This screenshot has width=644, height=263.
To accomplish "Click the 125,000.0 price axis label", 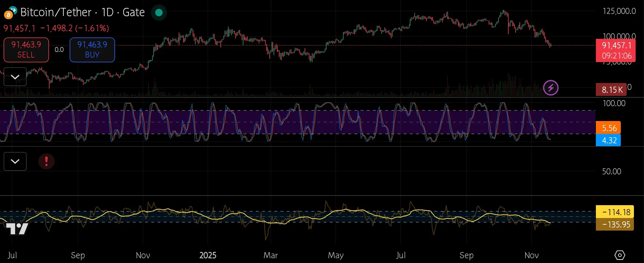I will click(x=619, y=11).
